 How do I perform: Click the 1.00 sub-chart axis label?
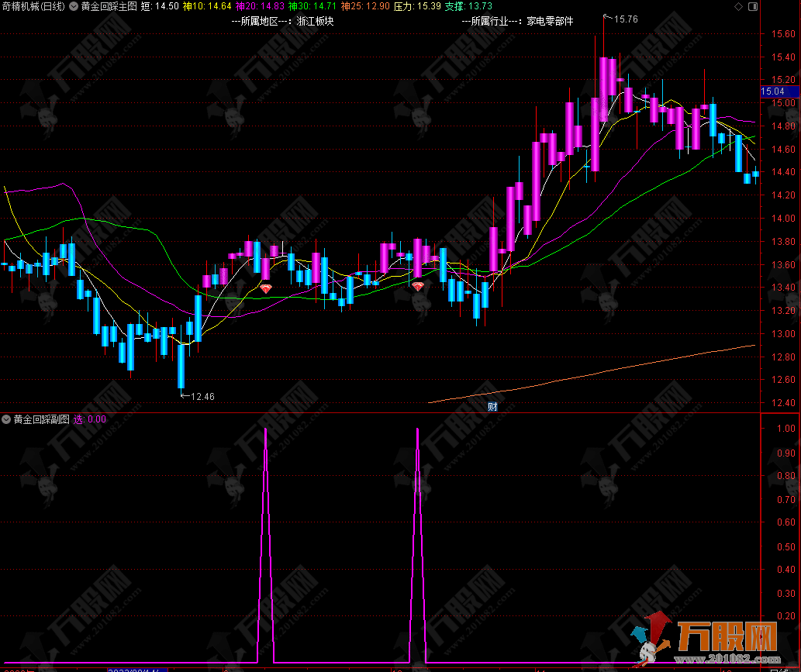(x=785, y=429)
